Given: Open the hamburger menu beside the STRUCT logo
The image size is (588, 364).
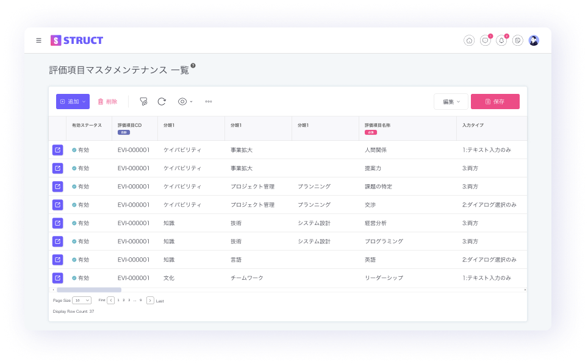Looking at the screenshot, I should [38, 40].
